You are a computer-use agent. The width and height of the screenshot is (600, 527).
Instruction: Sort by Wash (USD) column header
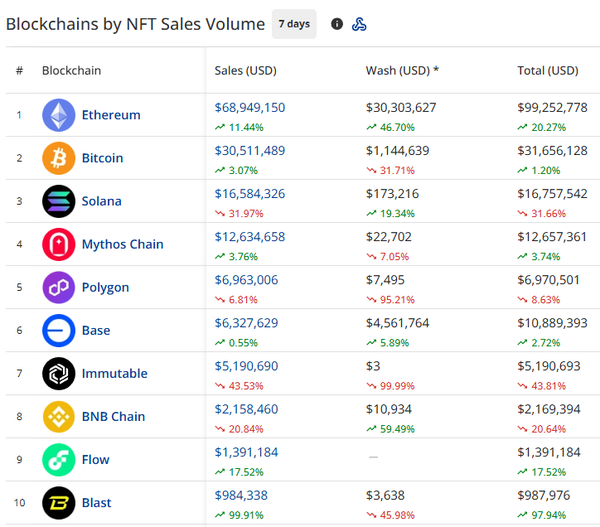pyautogui.click(x=402, y=71)
